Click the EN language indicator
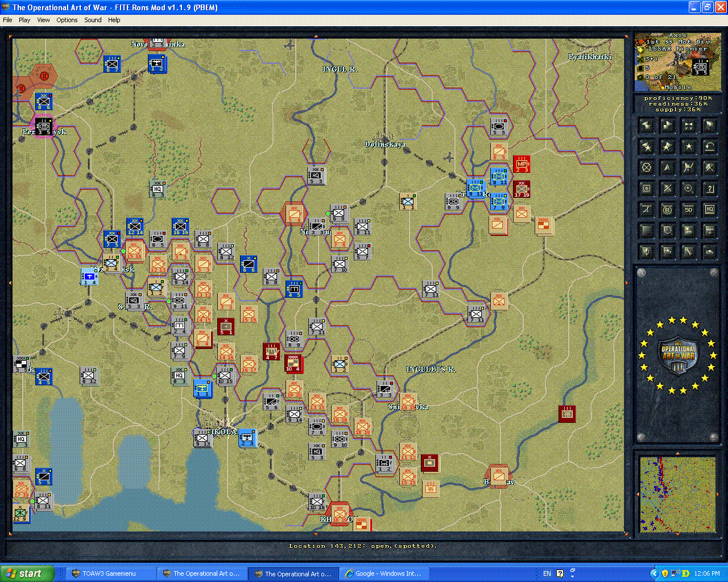The height and width of the screenshot is (582, 728). (547, 573)
